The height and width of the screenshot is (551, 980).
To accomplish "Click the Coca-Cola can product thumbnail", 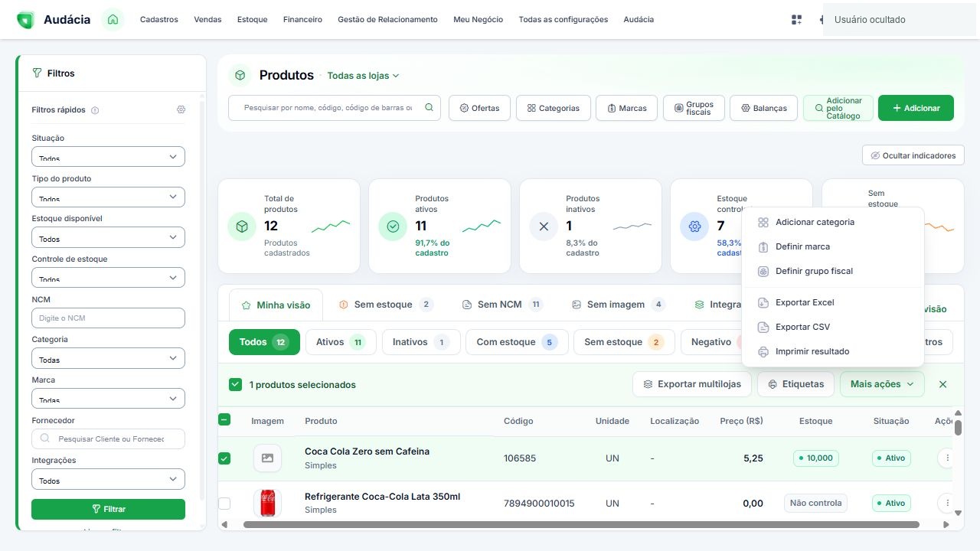I will tap(267, 503).
